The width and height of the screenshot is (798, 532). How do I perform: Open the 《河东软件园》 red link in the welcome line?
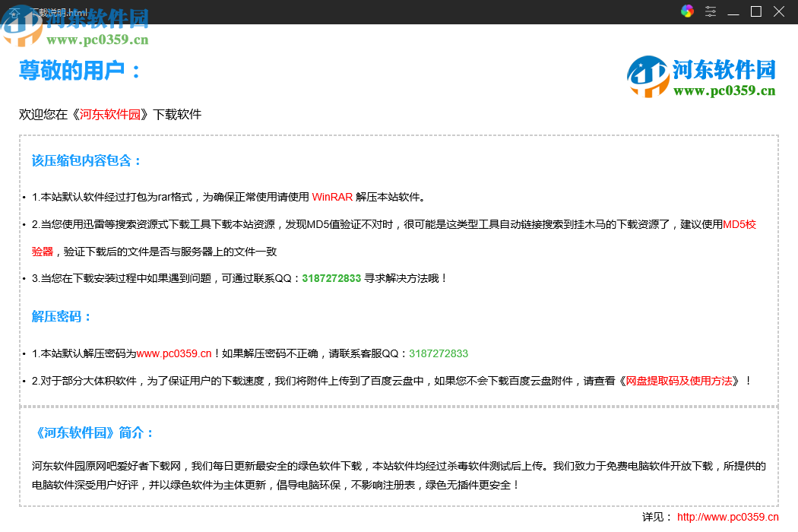(108, 114)
